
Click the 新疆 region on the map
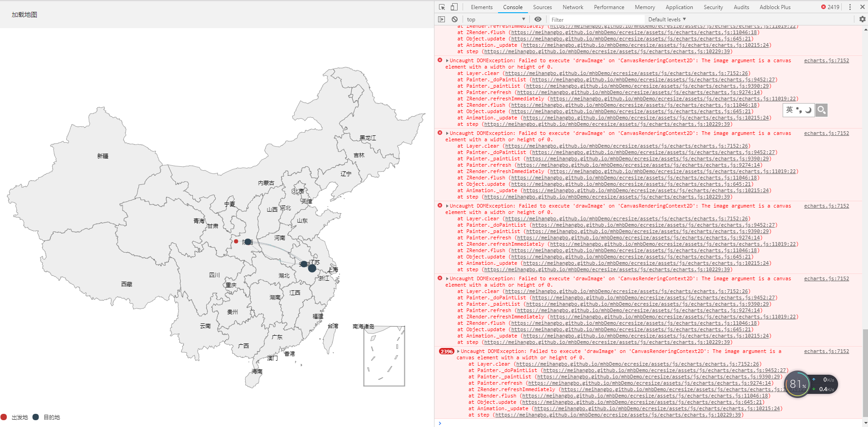click(103, 156)
